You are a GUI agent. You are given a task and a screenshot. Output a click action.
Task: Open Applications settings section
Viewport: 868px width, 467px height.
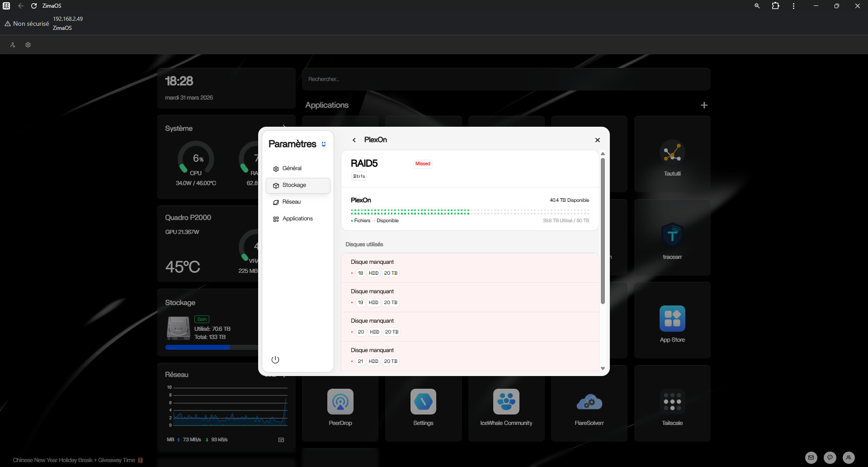point(297,219)
